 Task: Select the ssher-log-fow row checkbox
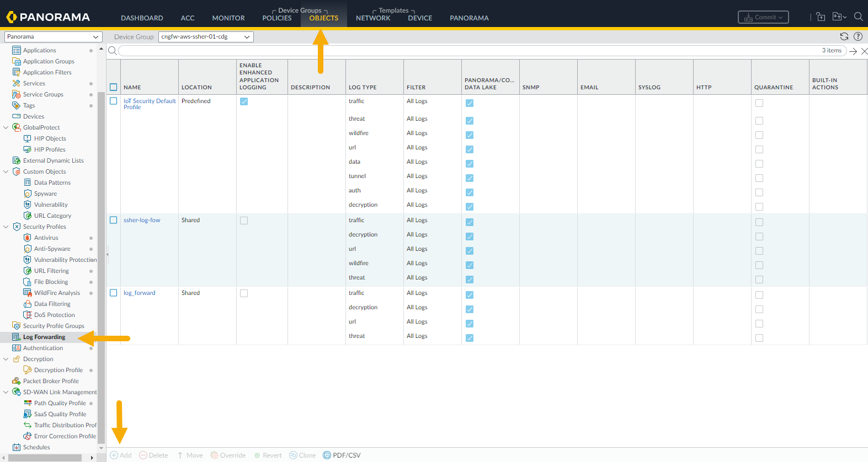(114, 220)
